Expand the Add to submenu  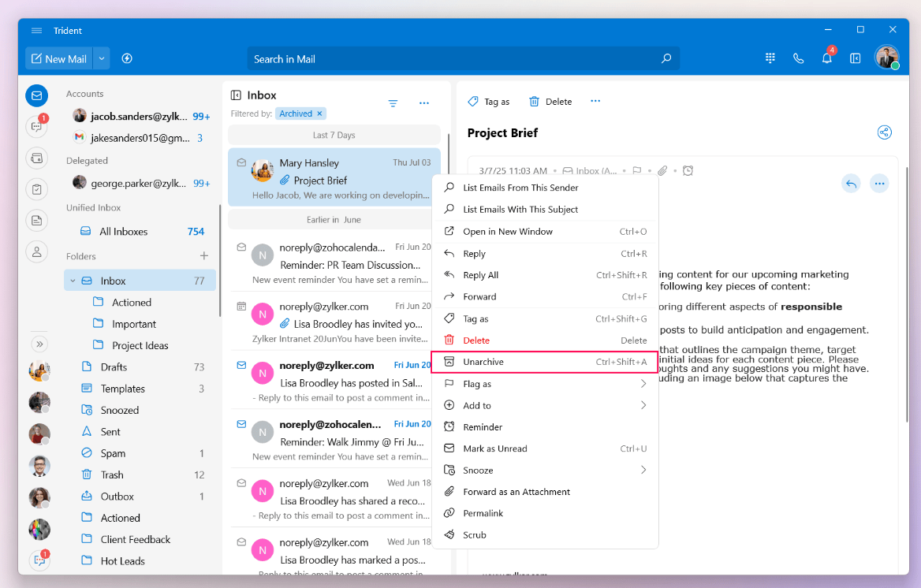[545, 406]
